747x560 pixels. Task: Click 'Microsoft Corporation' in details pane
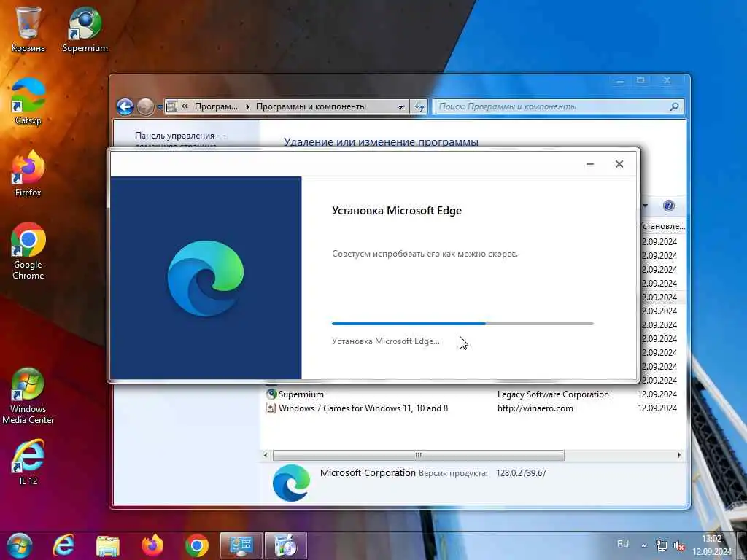(x=368, y=472)
